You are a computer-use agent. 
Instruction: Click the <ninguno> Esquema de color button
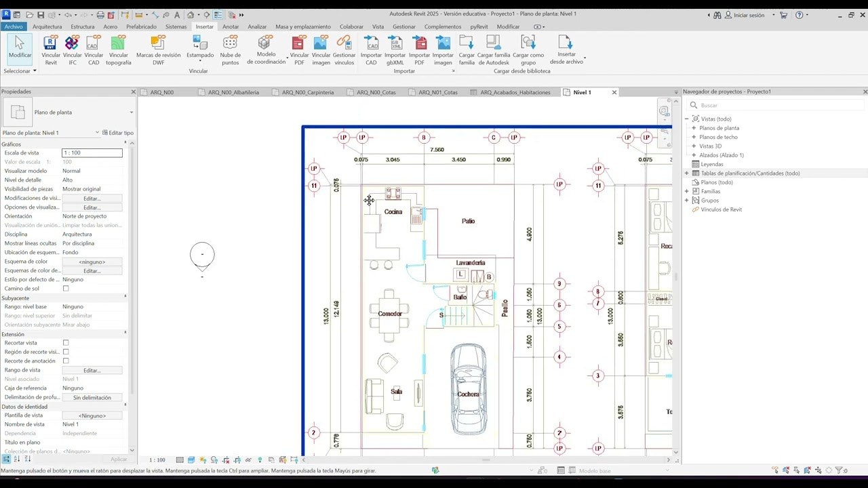92,262
